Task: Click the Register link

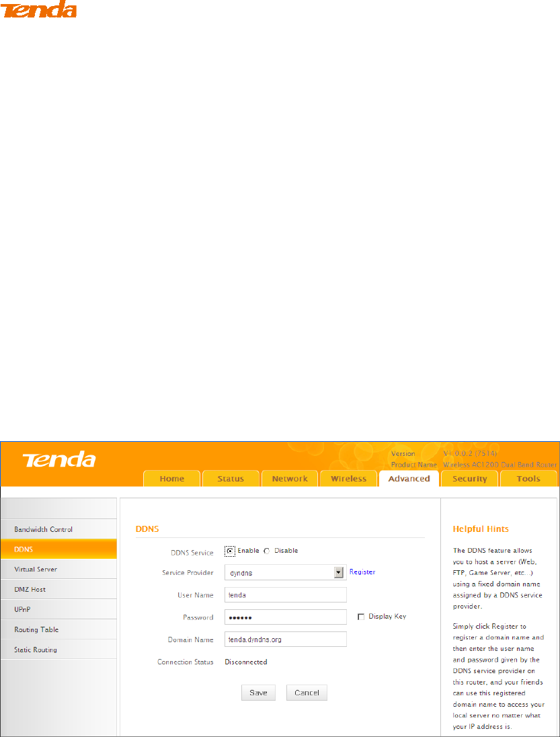Action: (x=362, y=572)
